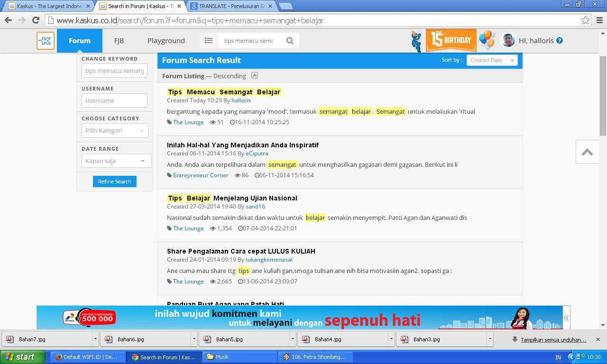Open the Musik folder in the taskbar
607x364 pixels.
click(240, 357)
